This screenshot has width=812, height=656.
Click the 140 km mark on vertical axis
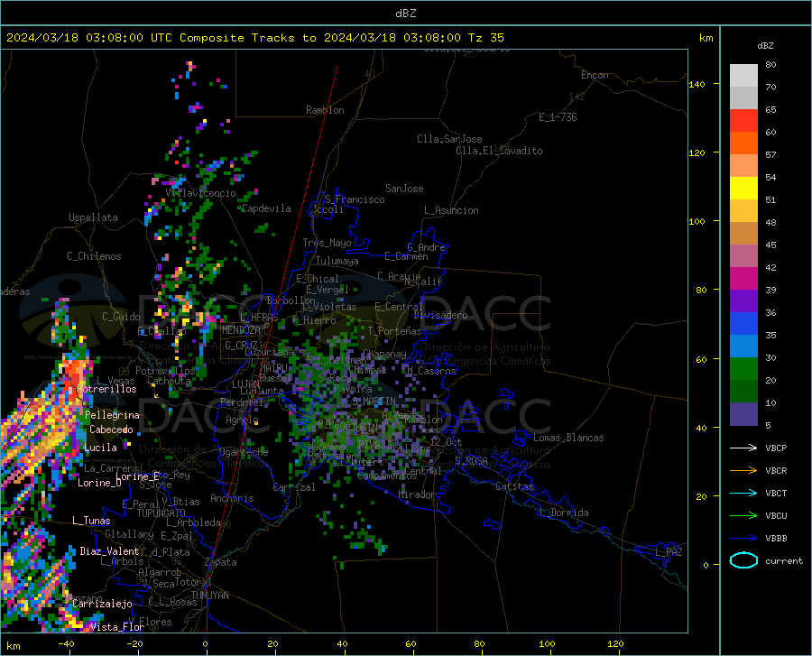tap(697, 84)
